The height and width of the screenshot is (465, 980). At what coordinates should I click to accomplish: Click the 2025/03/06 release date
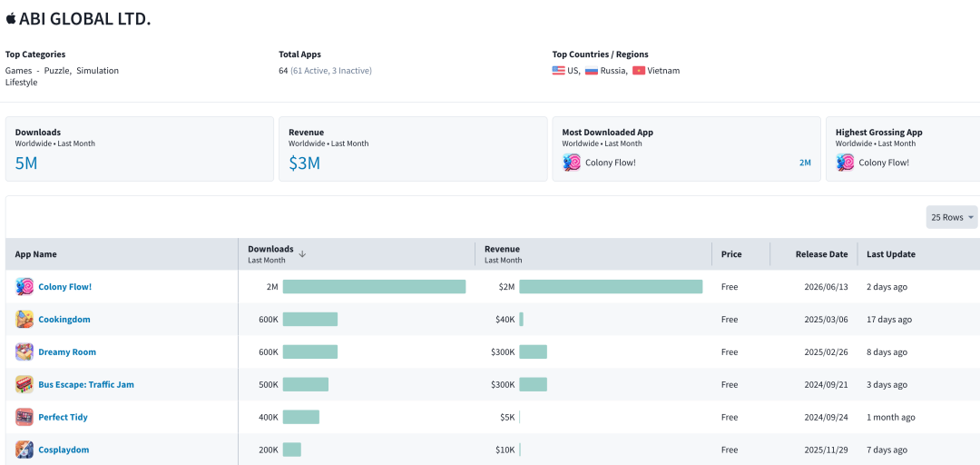tap(827, 319)
